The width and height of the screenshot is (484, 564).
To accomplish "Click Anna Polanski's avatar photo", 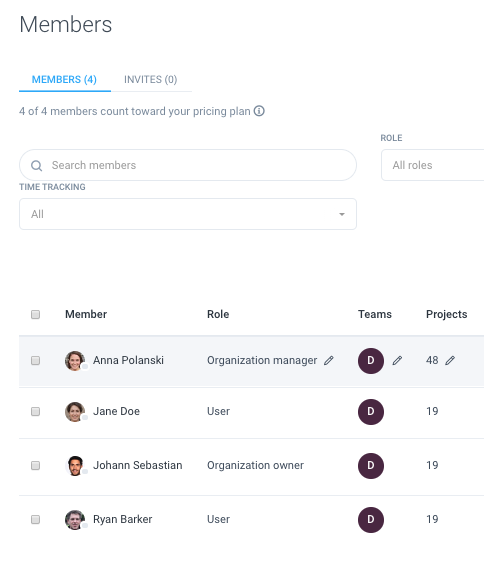I will click(x=75, y=361).
